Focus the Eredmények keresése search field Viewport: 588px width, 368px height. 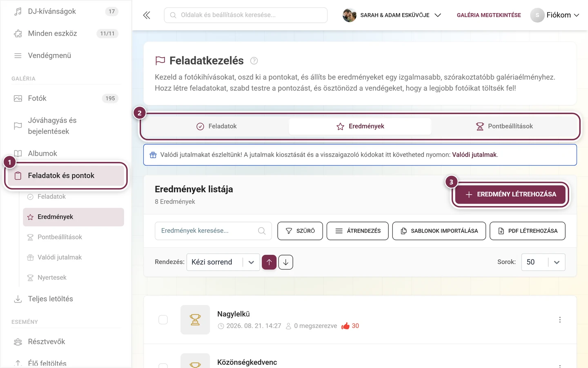(x=213, y=231)
